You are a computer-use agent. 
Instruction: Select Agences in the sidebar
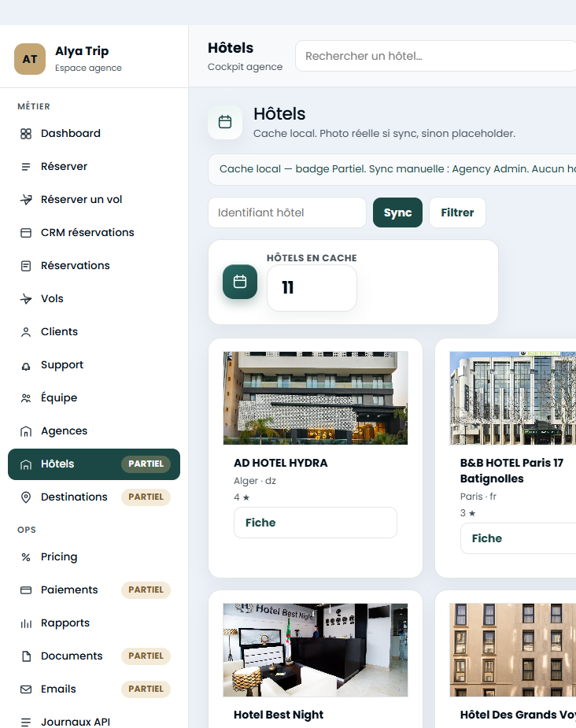point(94,431)
